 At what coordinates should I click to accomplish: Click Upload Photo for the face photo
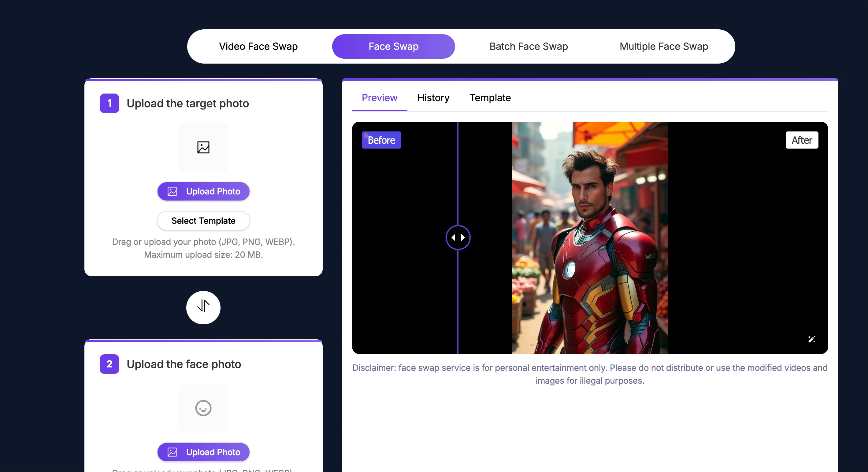(203, 452)
